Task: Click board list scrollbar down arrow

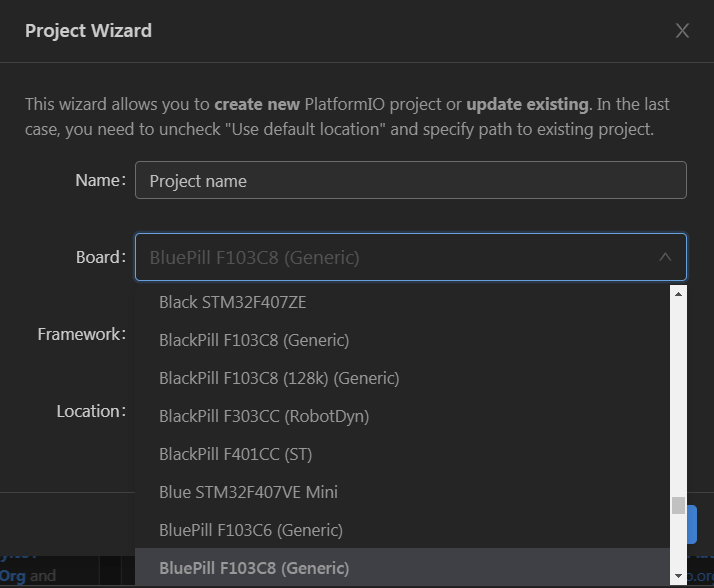Action: click(x=678, y=576)
